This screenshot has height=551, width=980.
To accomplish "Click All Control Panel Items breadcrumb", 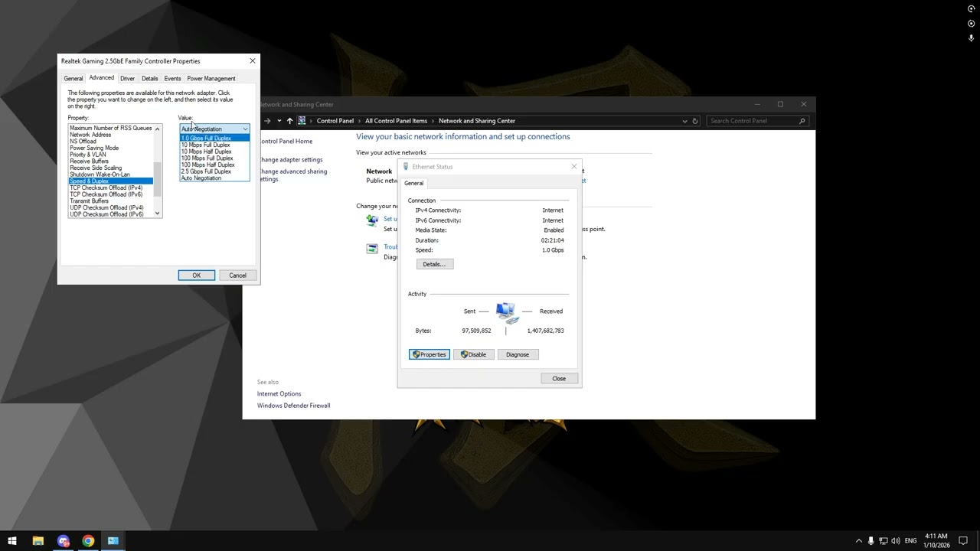I will point(396,121).
